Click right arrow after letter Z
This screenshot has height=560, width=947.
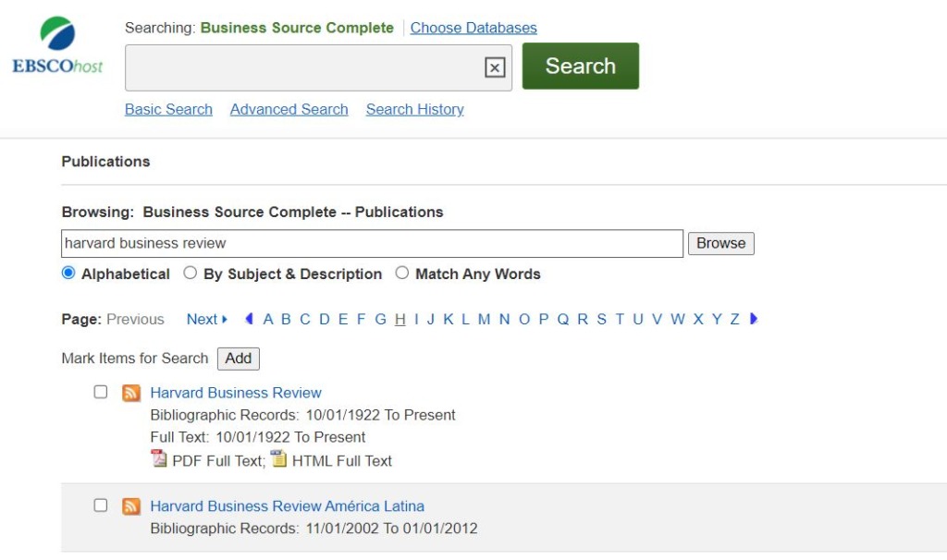(754, 319)
